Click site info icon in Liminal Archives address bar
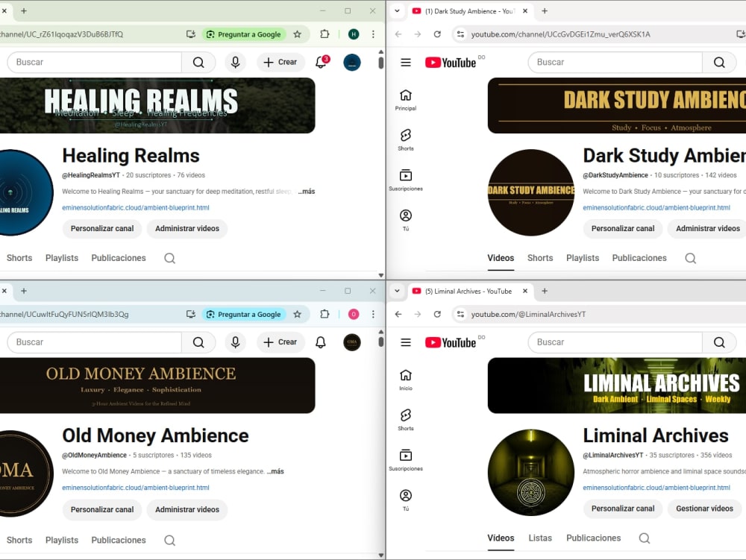Image resolution: width=746 pixels, height=560 pixels. pyautogui.click(x=460, y=314)
